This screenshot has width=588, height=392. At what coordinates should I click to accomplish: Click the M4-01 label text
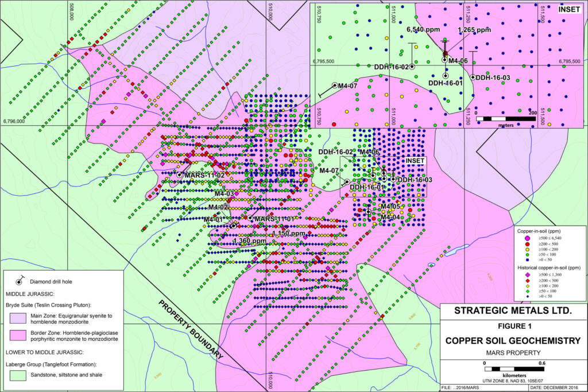click(214, 220)
